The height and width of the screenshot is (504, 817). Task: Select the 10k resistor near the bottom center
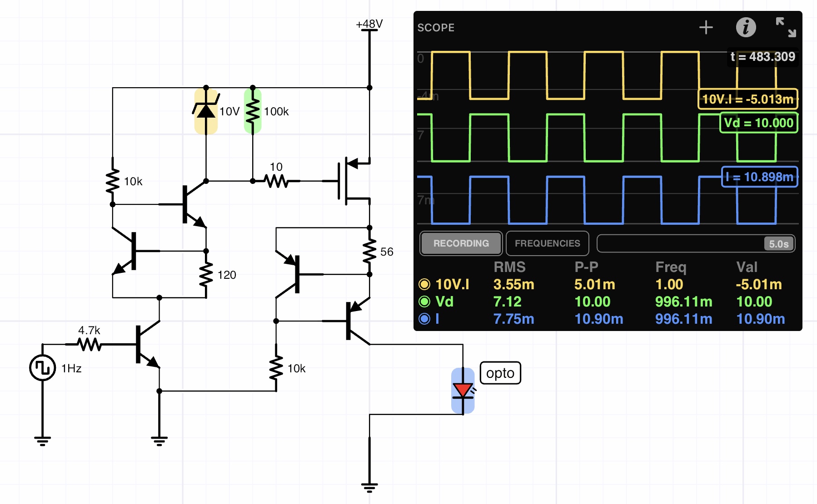click(276, 368)
